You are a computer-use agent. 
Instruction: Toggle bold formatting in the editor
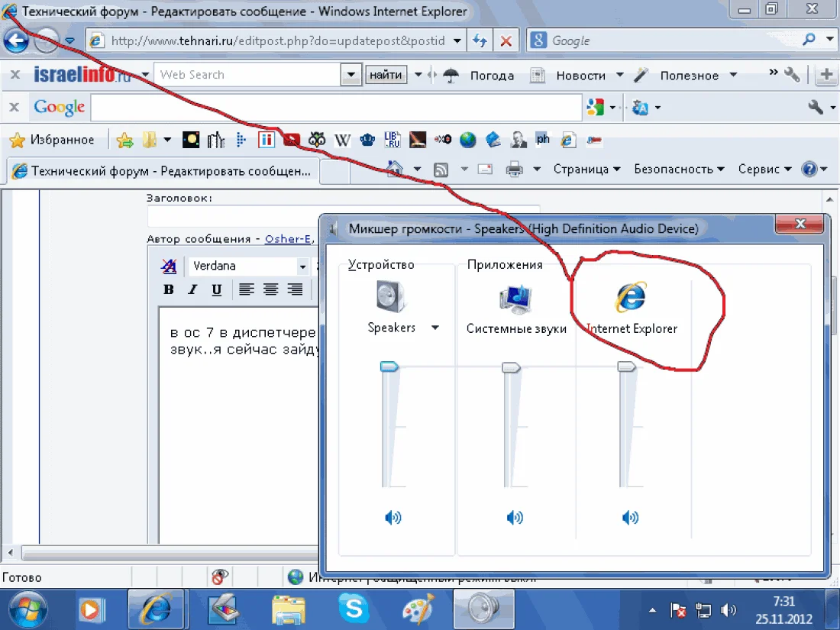pos(169,290)
